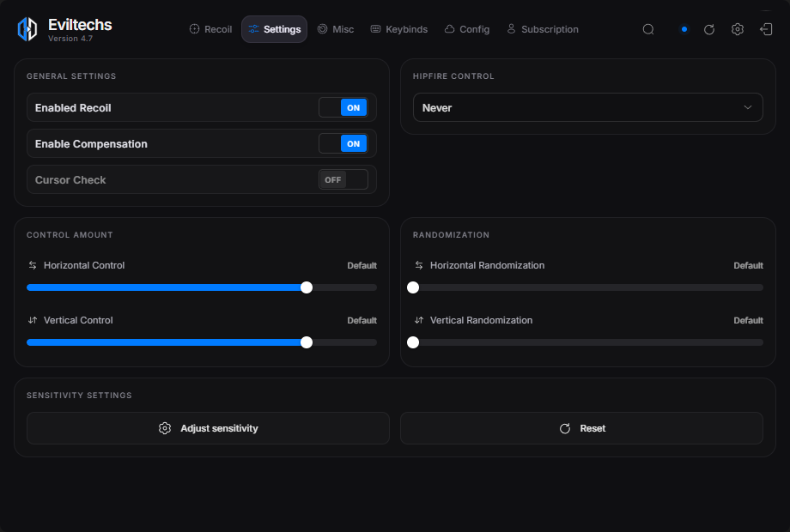Reset Horizontal Randomization to Default
This screenshot has width=790, height=532.
click(748, 265)
